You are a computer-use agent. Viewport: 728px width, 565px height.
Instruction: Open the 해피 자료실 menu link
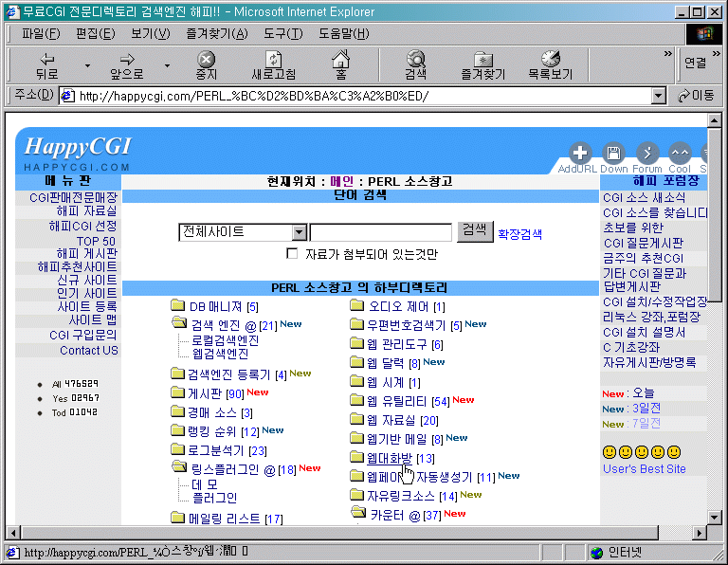(x=87, y=211)
